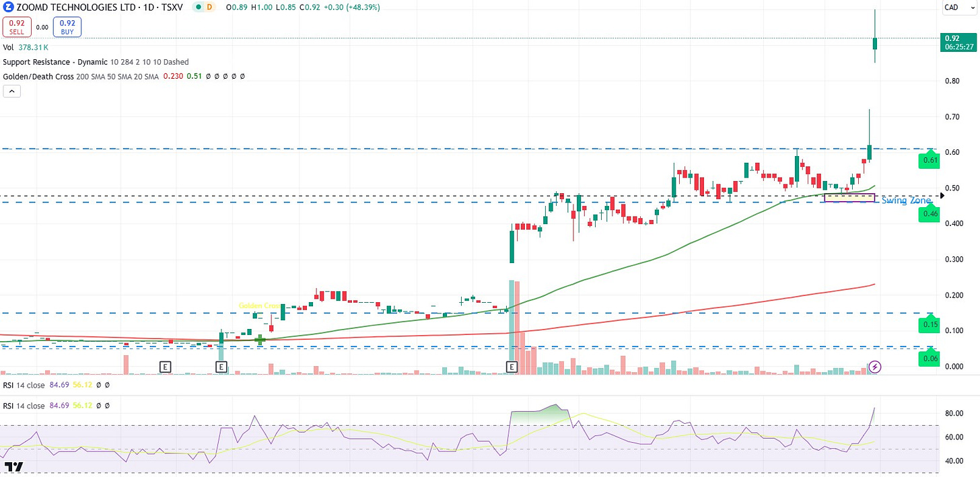The image size is (980, 477).
Task: Click the E earnings marker under the gap-up
Action: [511, 367]
